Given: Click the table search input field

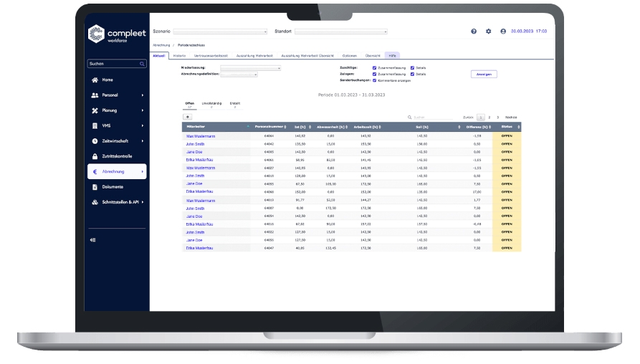Looking at the screenshot, I should click(433, 118).
